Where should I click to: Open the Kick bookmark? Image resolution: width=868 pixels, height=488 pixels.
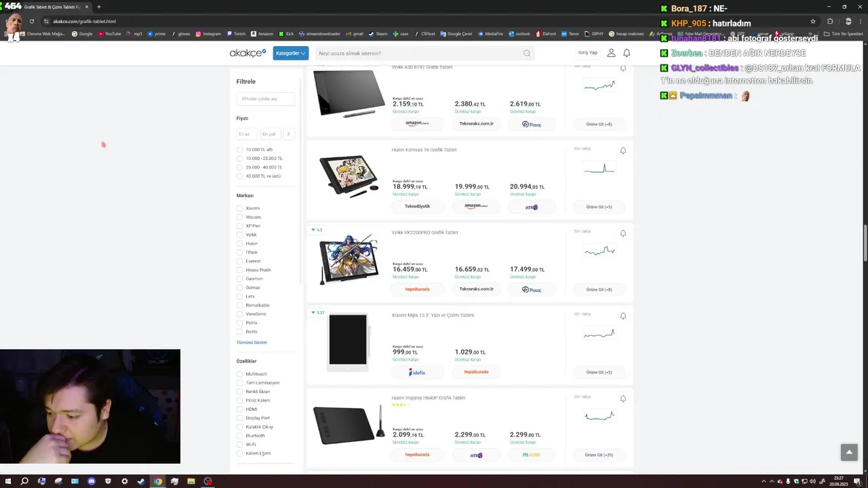coord(286,33)
